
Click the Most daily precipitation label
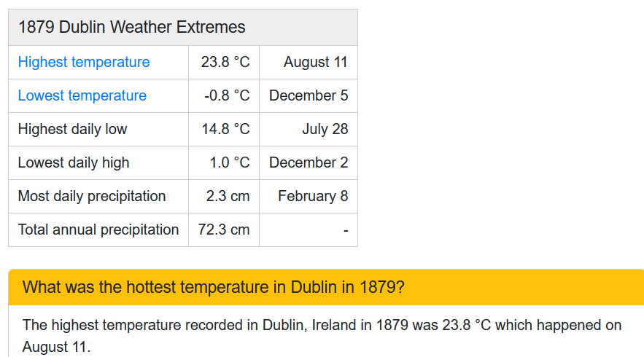tap(92, 196)
